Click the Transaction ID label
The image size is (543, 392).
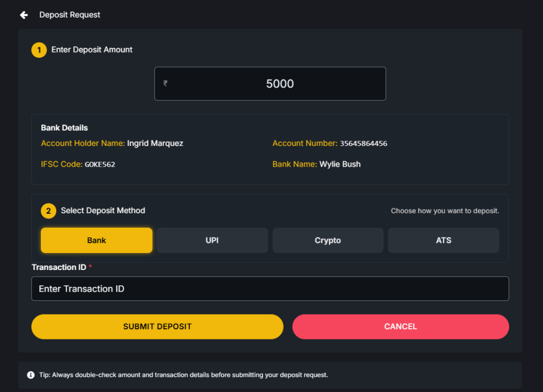click(59, 267)
